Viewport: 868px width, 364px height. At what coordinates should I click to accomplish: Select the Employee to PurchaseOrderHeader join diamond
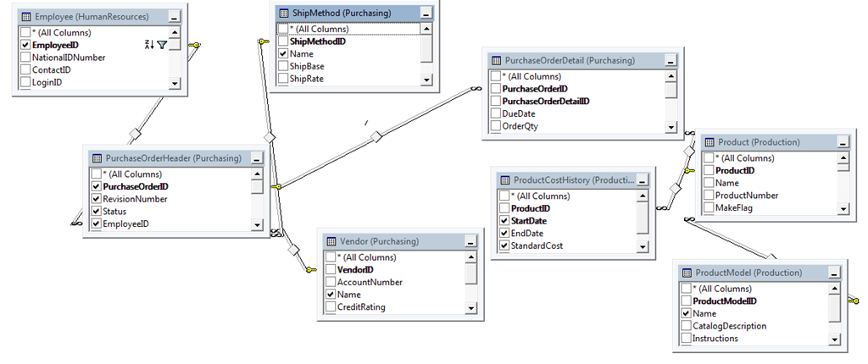(134, 133)
